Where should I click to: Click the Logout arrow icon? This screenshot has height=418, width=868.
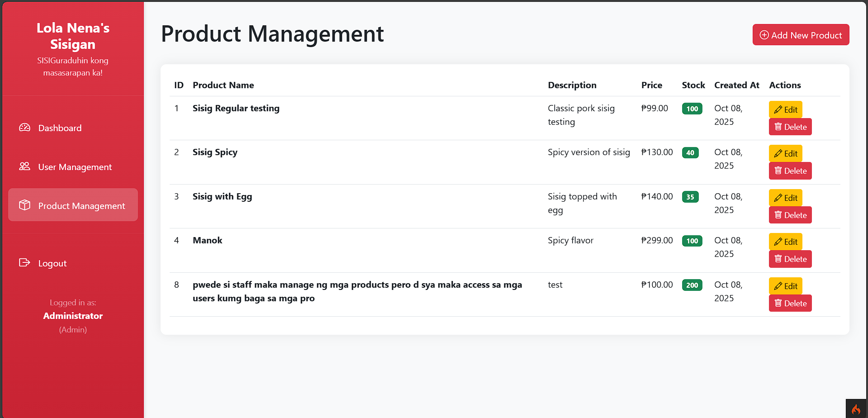pos(24,263)
